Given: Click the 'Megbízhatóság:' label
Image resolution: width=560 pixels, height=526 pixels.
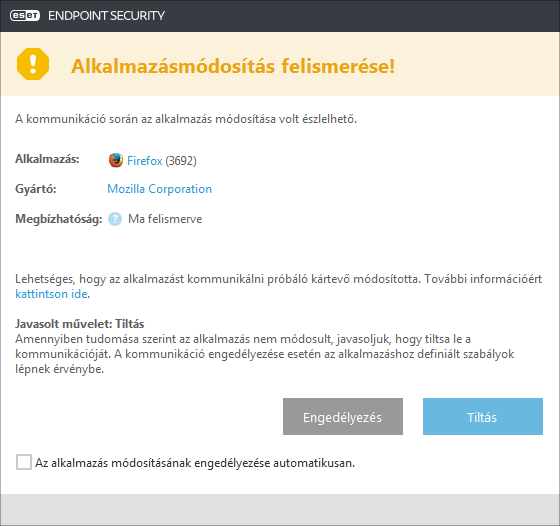Looking at the screenshot, I should pyautogui.click(x=59, y=219).
